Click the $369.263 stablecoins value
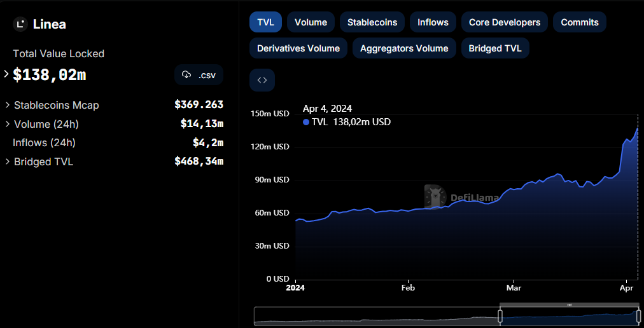This screenshot has width=644, height=328. pos(199,105)
